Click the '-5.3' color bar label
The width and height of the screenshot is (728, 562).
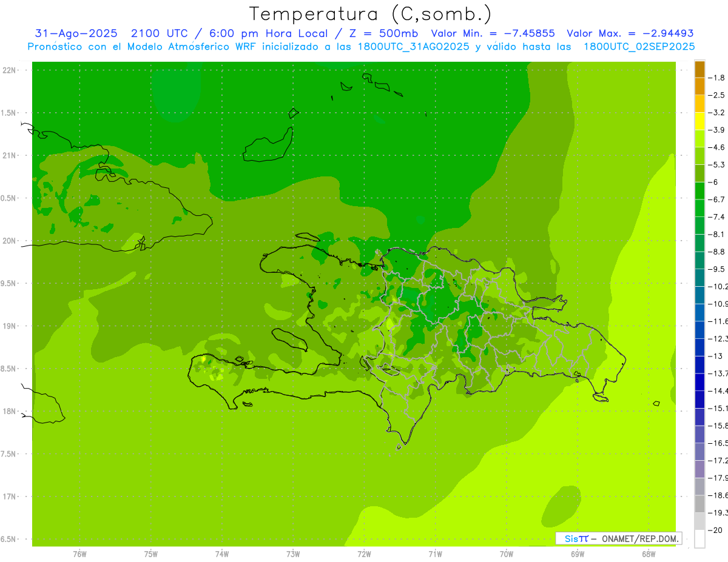716,165
